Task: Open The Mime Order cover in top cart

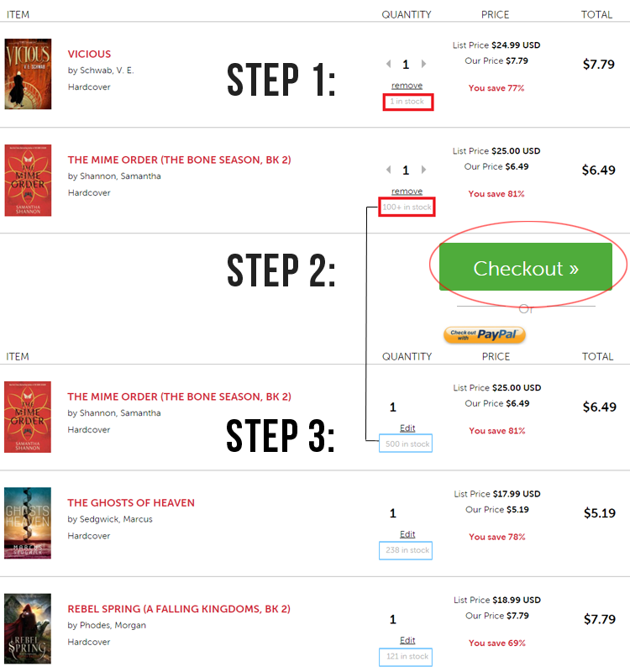Action: click(x=28, y=180)
